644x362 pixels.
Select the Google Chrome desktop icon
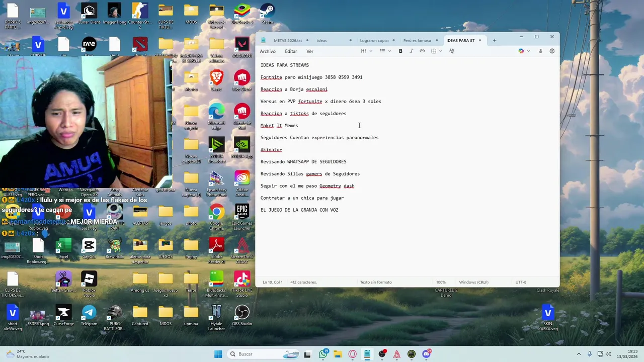[x=216, y=217]
